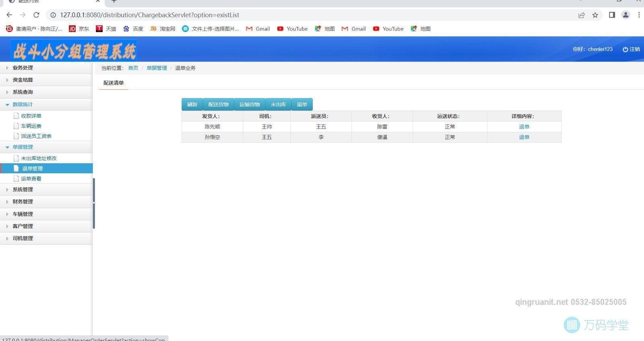Viewport: 644px width, 341px height.
Task: Click the sidebar vertical scrollbar handle
Action: 94,203
